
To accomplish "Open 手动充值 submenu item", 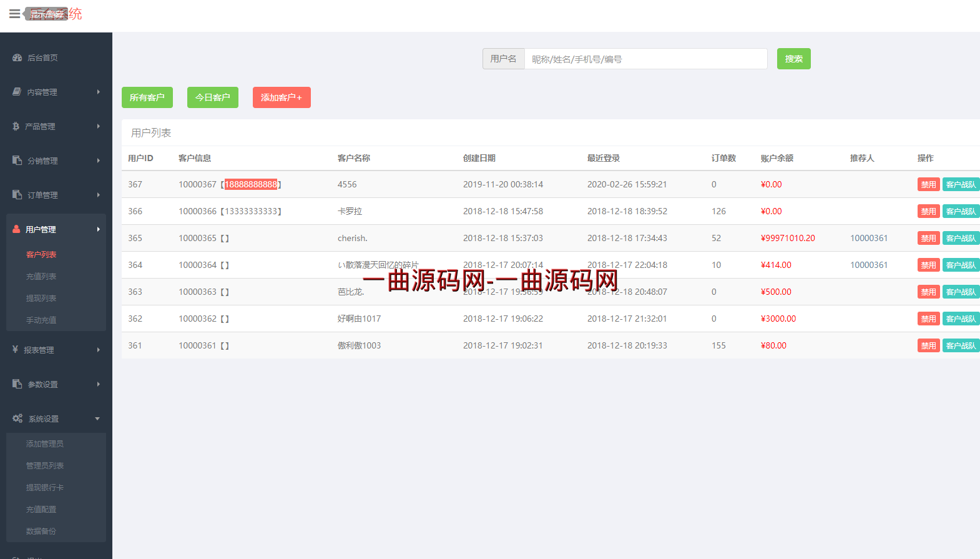I will [41, 320].
